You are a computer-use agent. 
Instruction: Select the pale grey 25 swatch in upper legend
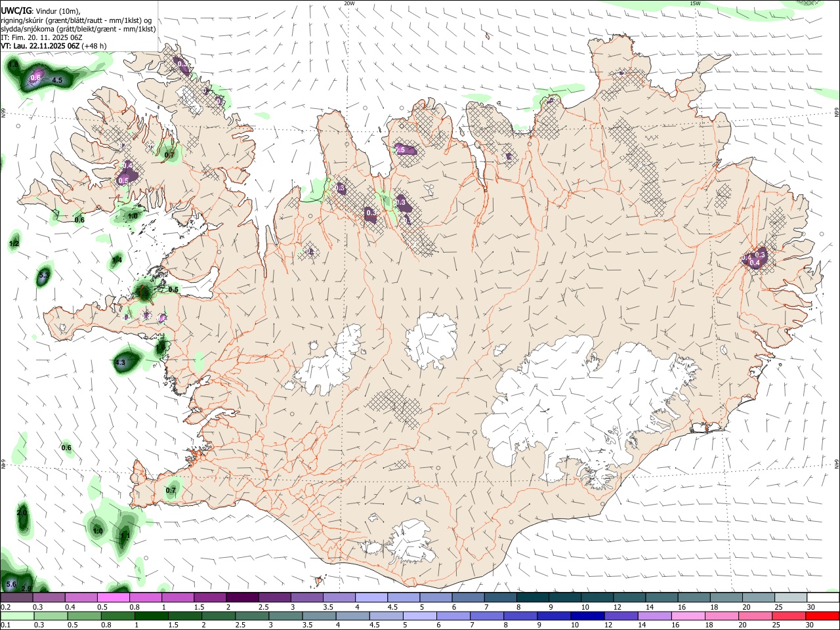[x=791, y=598]
